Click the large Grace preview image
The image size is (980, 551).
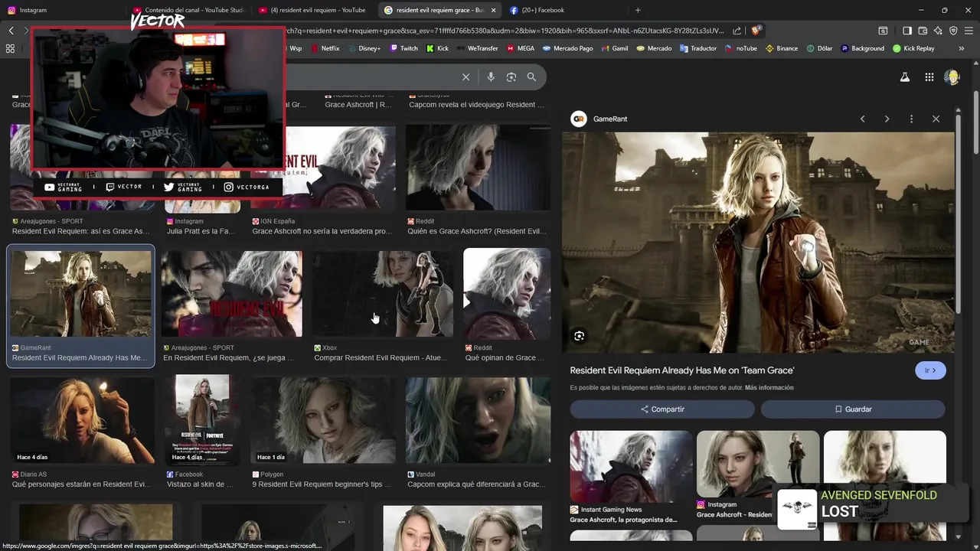[758, 243]
